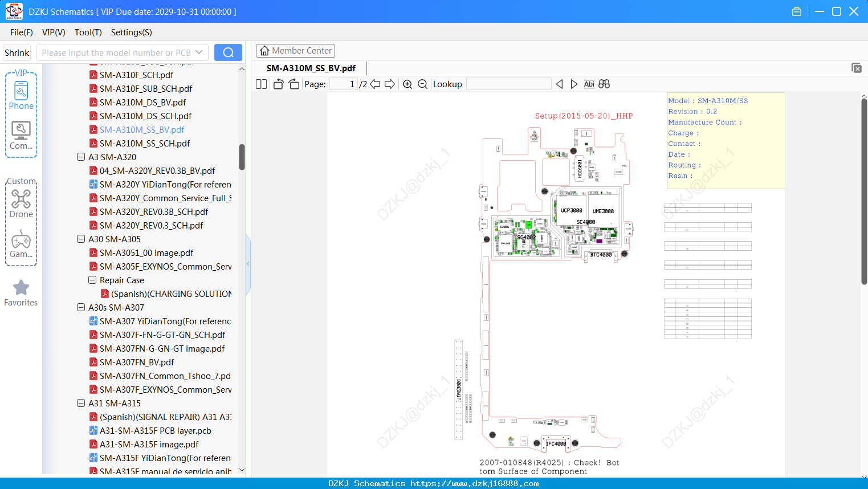Open the Settings(S) menu
This screenshot has height=489, width=868.
click(132, 32)
